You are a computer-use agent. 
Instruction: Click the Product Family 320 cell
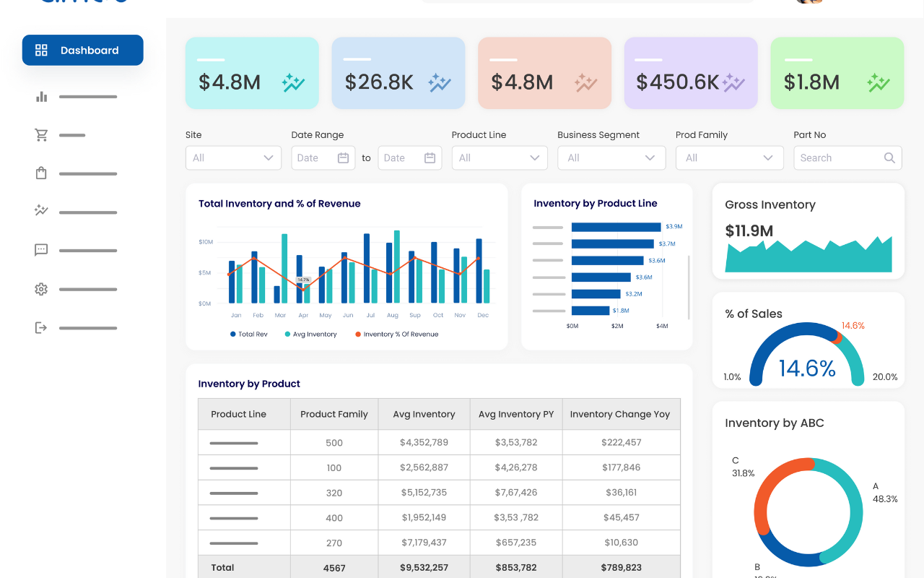(x=334, y=492)
